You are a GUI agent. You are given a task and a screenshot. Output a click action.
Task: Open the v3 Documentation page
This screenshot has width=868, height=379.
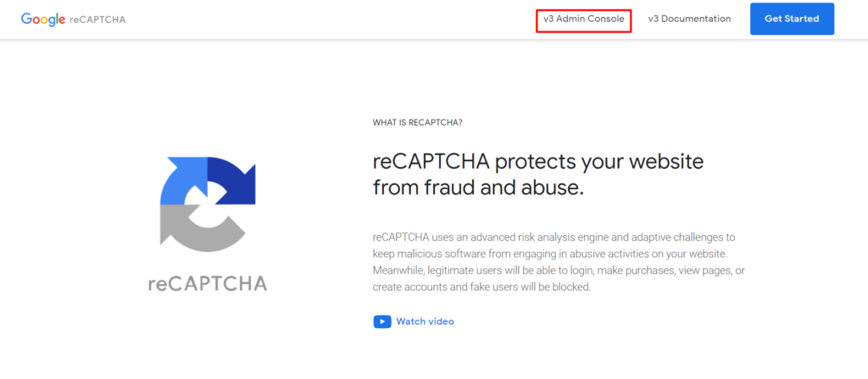tap(689, 19)
